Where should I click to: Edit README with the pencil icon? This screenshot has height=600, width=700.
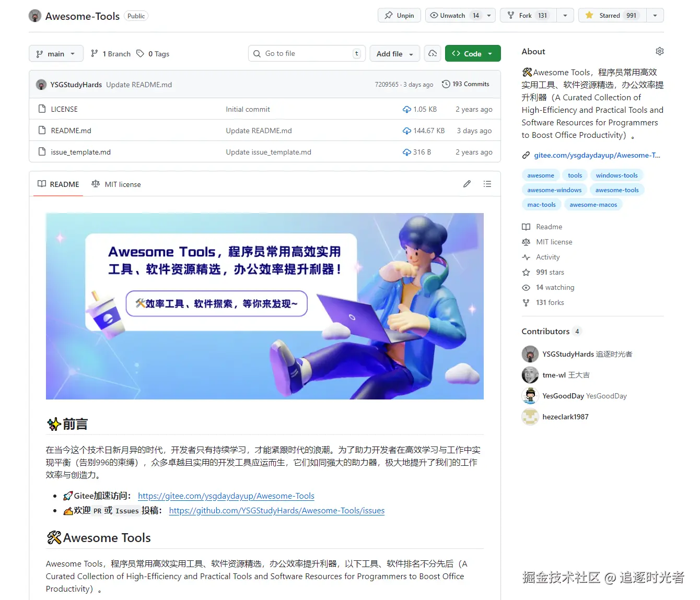pos(467,184)
